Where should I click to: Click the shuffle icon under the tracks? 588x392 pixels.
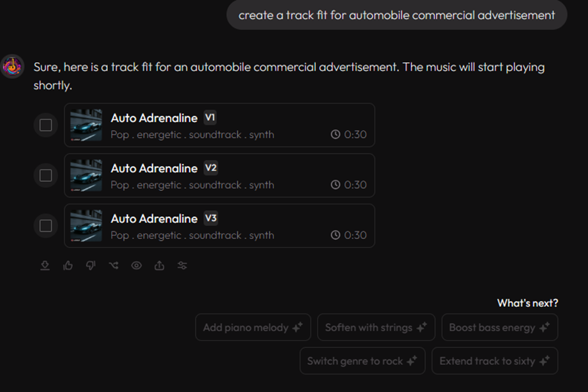[113, 266]
